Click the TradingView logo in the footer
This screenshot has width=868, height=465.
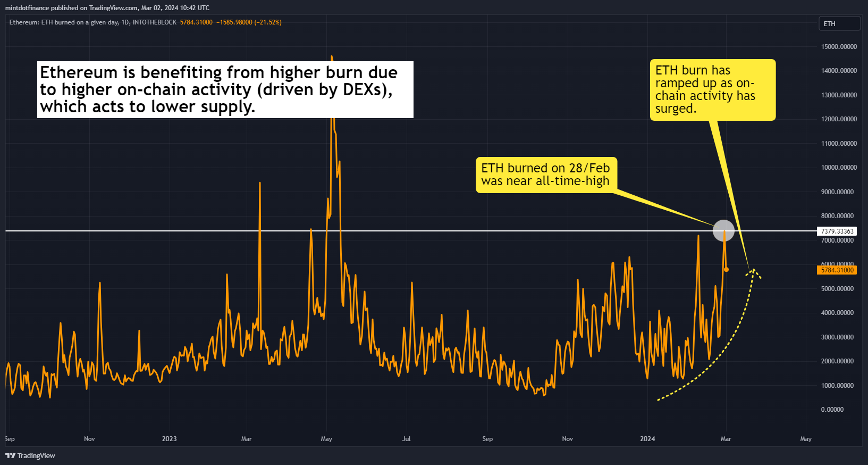(x=30, y=455)
